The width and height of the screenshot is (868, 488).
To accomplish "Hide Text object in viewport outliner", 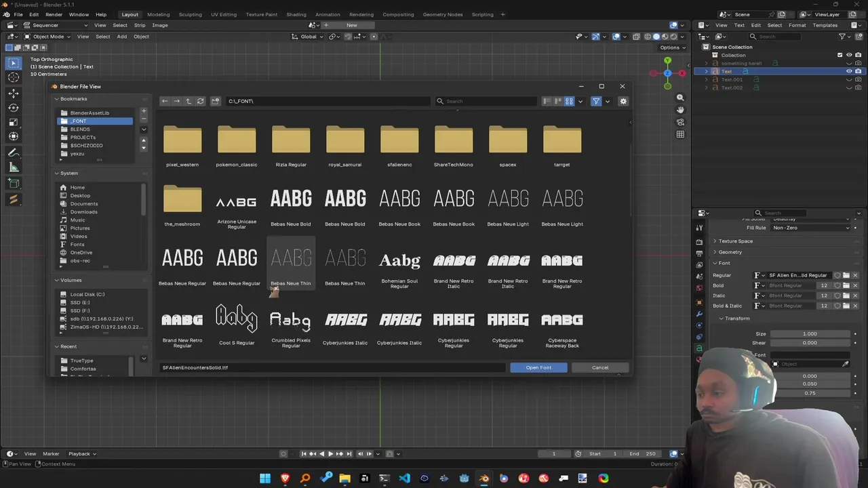I will (x=848, y=71).
